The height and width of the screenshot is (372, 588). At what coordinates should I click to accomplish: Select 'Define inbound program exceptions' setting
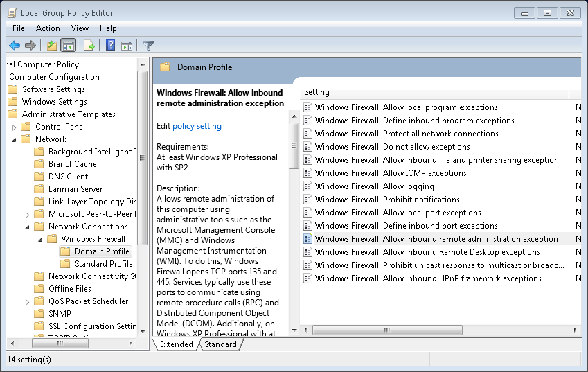click(x=414, y=121)
